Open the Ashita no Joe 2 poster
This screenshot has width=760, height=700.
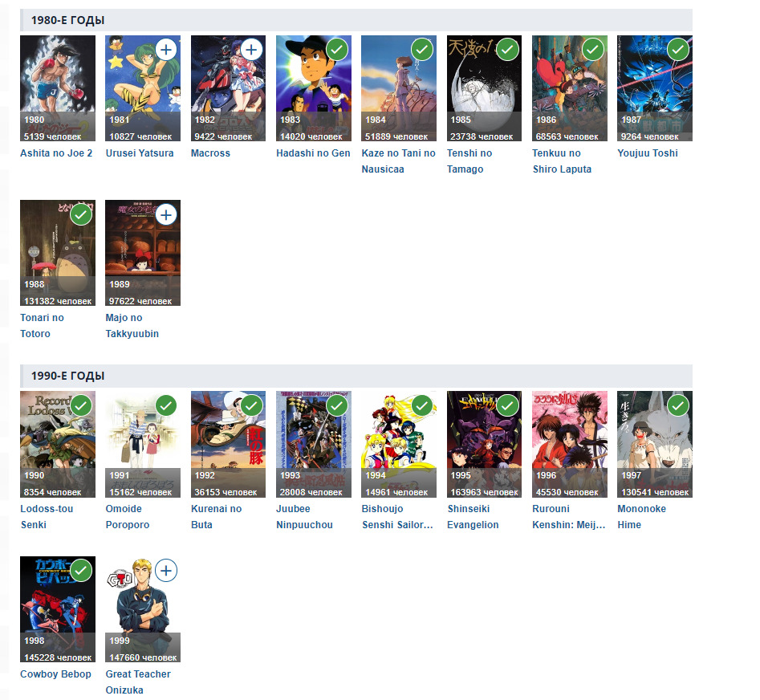pyautogui.click(x=58, y=88)
